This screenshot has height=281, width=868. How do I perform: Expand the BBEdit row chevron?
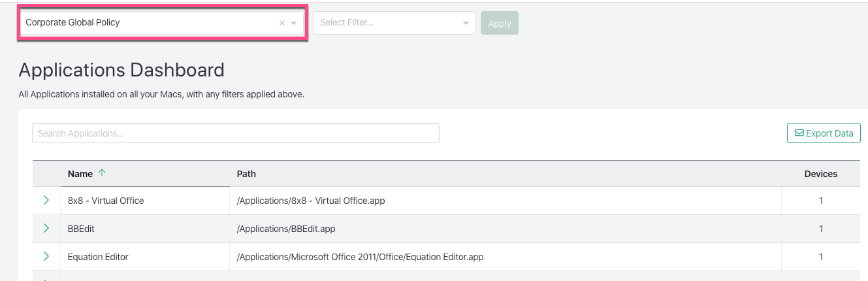46,229
